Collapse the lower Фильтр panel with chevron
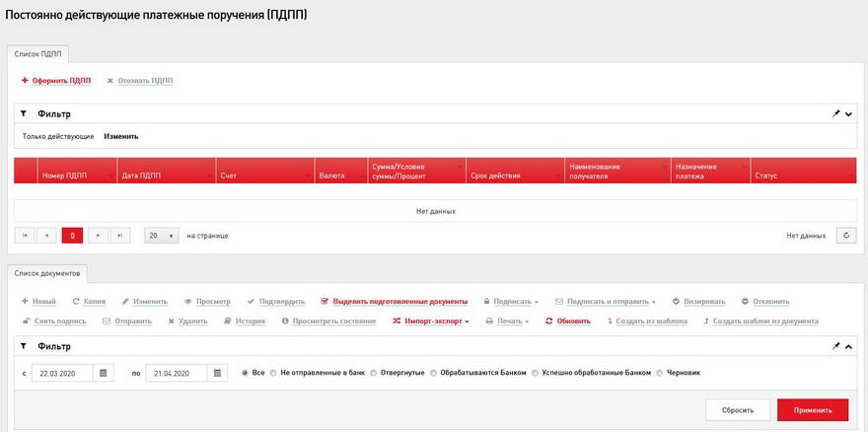Viewport: 868px width, 432px height. pyautogui.click(x=848, y=346)
